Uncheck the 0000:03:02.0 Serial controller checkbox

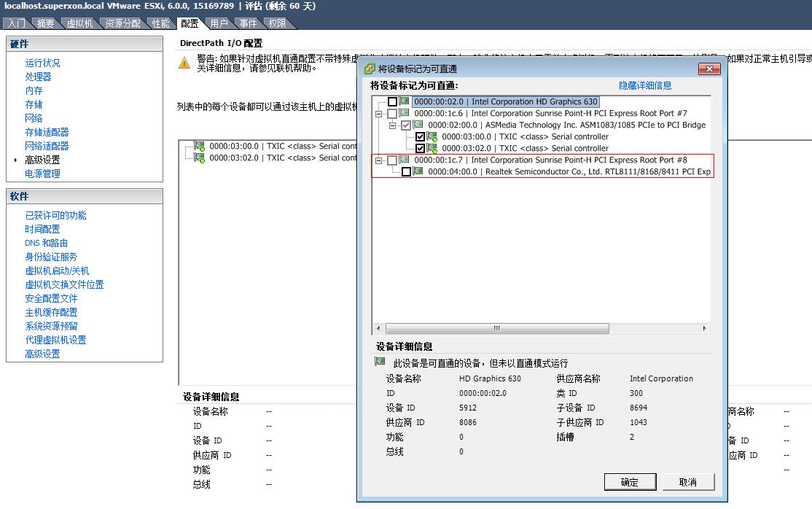coord(420,148)
